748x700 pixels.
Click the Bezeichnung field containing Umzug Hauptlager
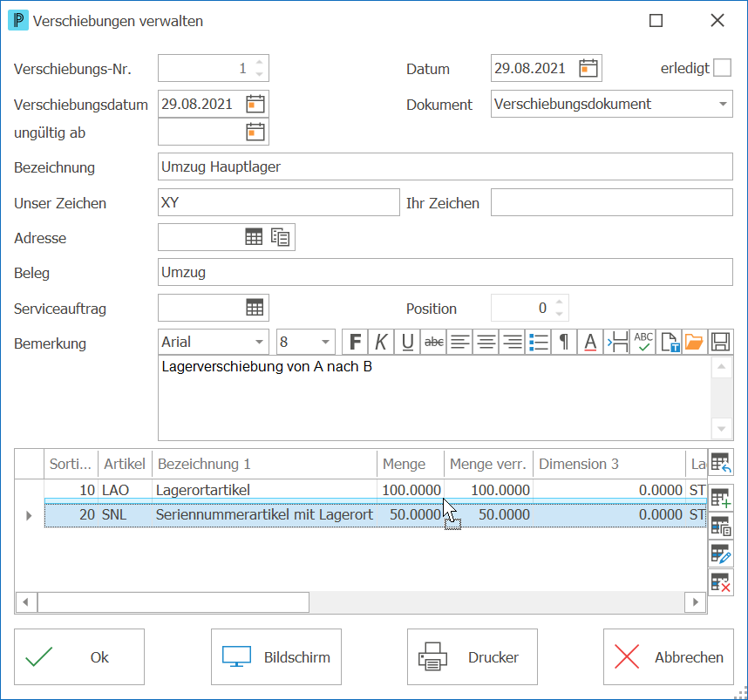point(445,167)
